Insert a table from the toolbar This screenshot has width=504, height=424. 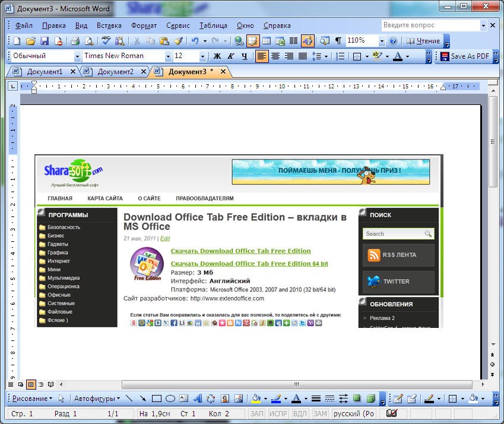pos(267,41)
